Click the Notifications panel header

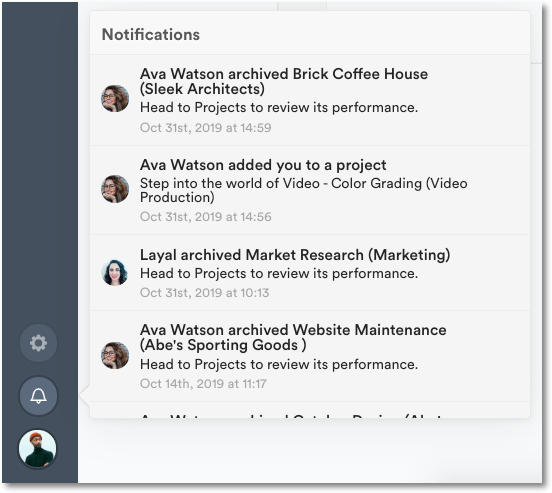(151, 35)
